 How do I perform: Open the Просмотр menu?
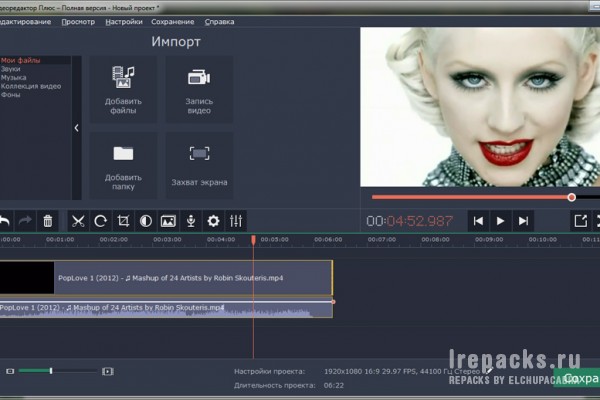pyautogui.click(x=78, y=22)
